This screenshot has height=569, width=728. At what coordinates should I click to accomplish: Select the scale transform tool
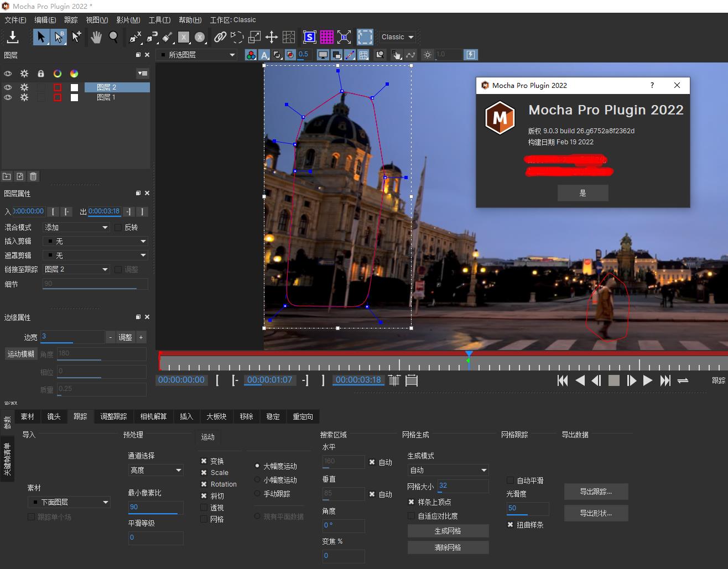[x=254, y=37]
